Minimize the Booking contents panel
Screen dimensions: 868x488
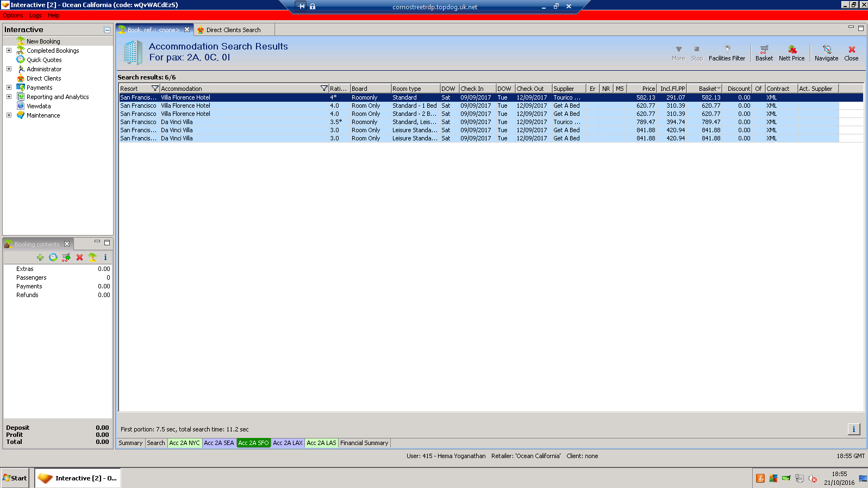tap(97, 242)
